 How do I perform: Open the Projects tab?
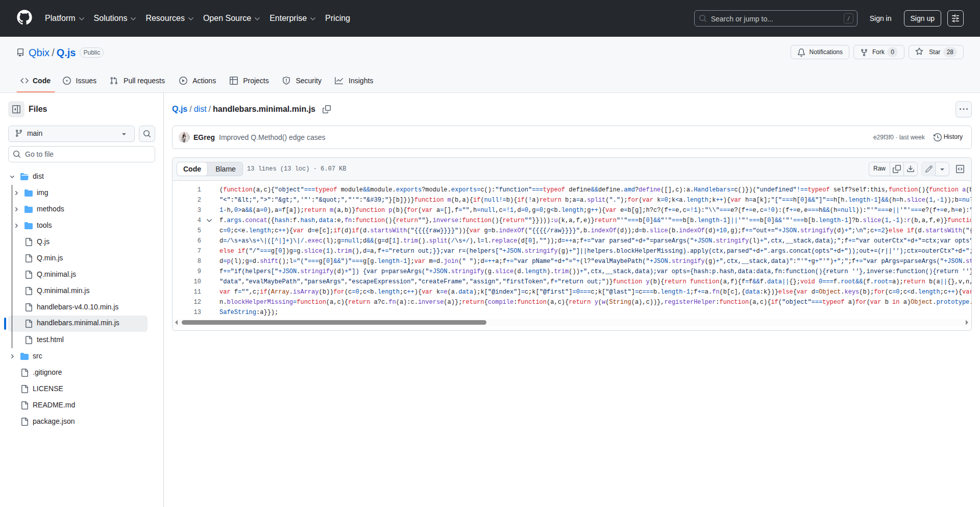tap(249, 81)
